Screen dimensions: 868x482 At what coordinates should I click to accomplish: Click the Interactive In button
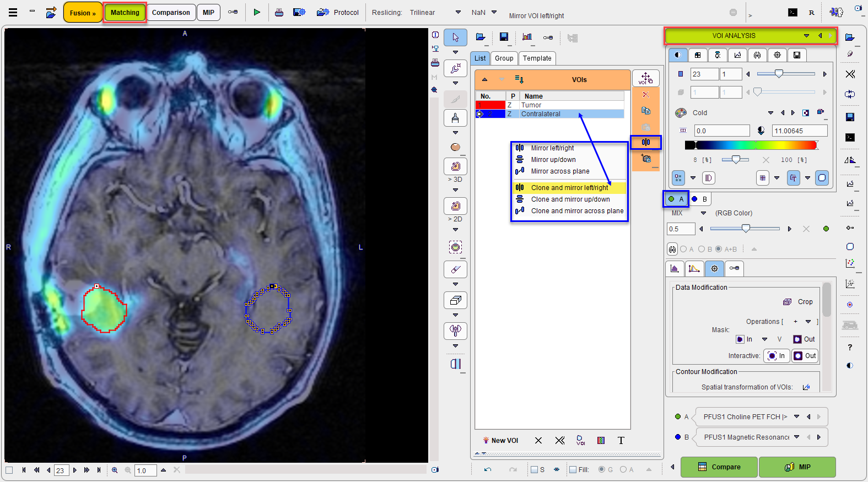pyautogui.click(x=776, y=356)
